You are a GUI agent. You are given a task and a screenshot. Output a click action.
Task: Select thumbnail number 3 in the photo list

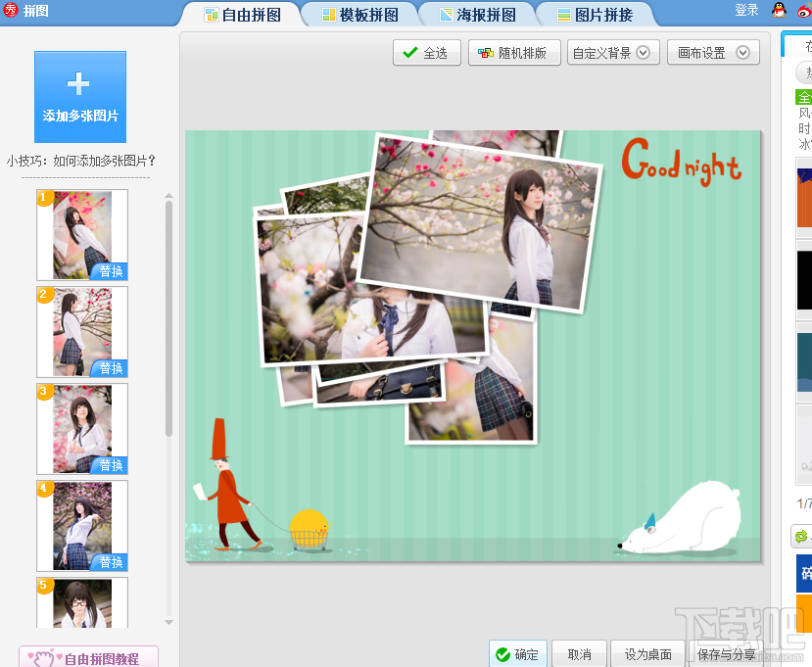point(82,429)
